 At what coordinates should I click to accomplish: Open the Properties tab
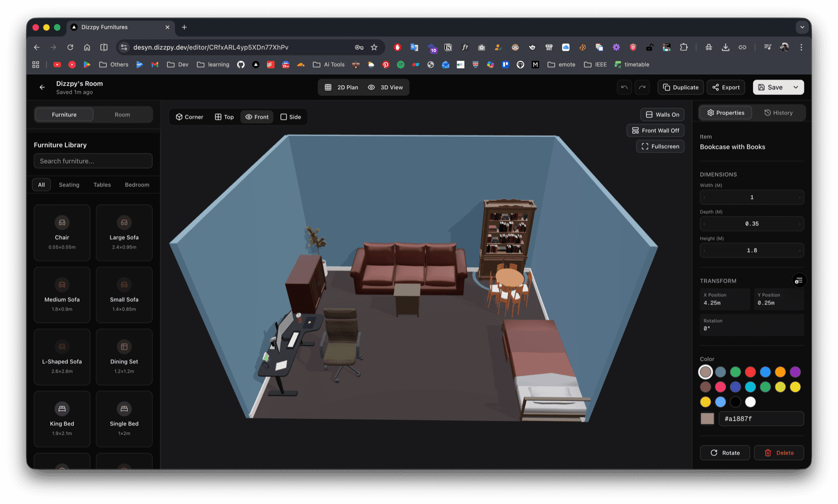click(725, 113)
